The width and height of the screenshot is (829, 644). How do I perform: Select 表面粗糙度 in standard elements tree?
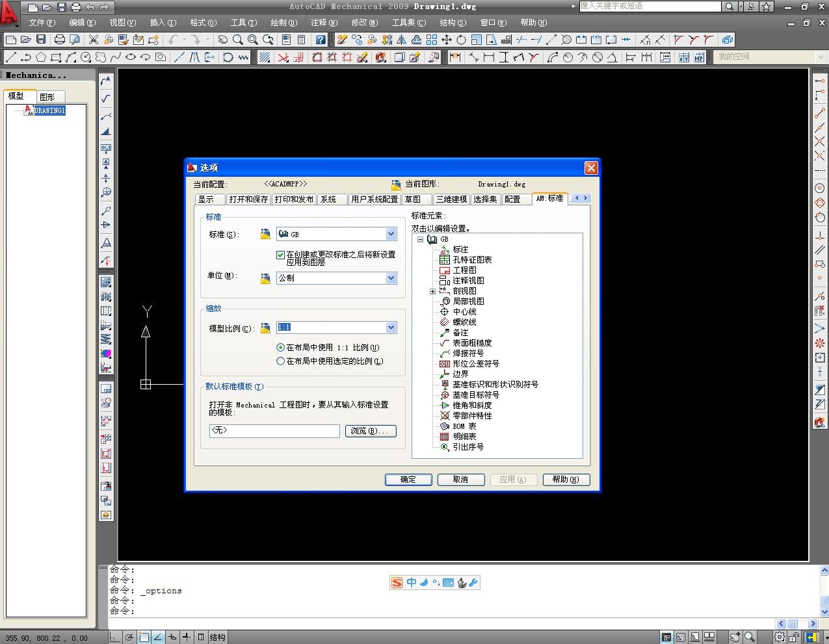point(472,343)
